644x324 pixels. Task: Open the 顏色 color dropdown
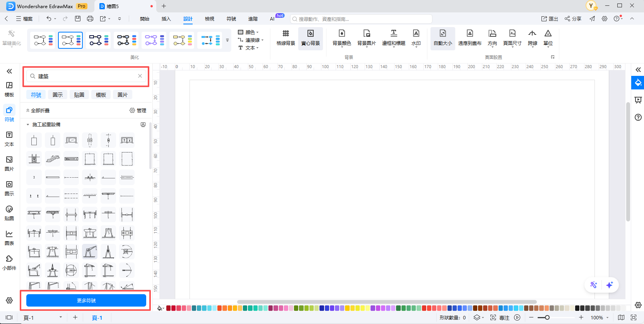click(248, 32)
